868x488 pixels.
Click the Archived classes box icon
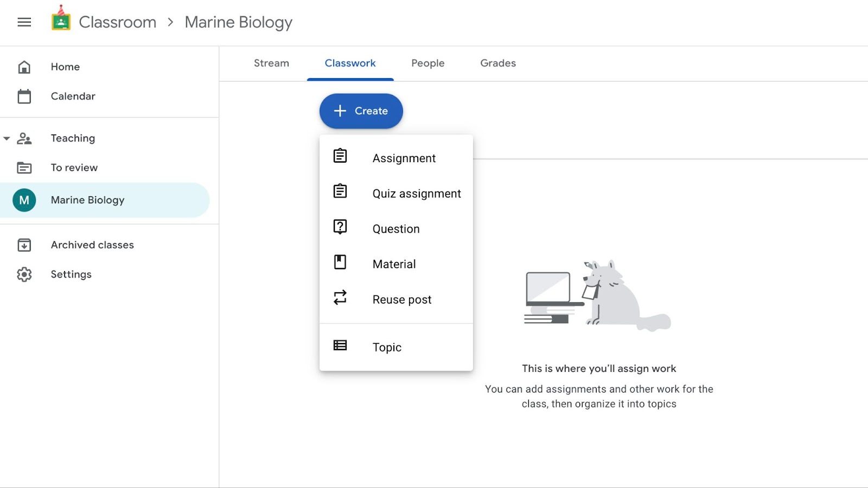tap(24, 245)
